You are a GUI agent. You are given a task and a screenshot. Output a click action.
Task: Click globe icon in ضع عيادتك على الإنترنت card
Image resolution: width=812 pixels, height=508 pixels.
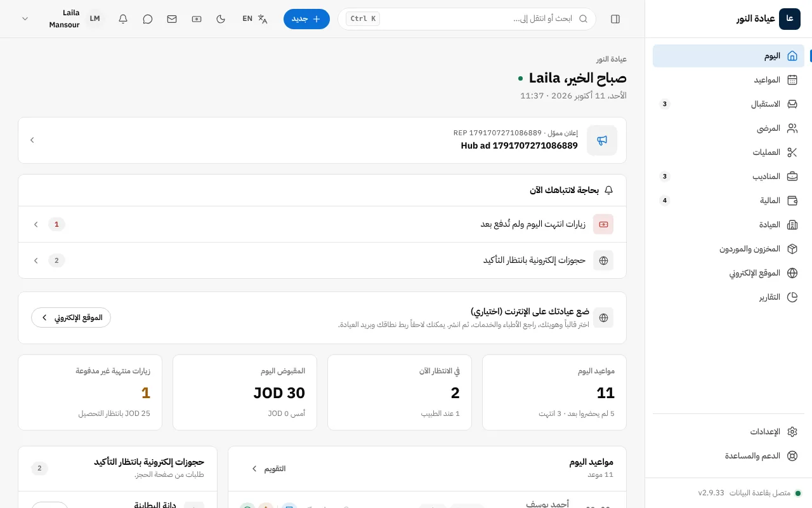coord(603,317)
